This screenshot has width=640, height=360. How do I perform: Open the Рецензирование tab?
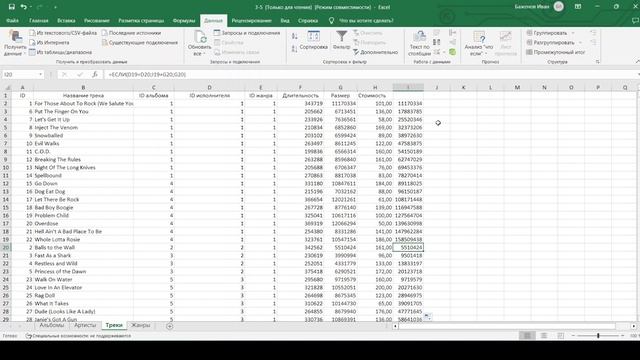coord(251,20)
